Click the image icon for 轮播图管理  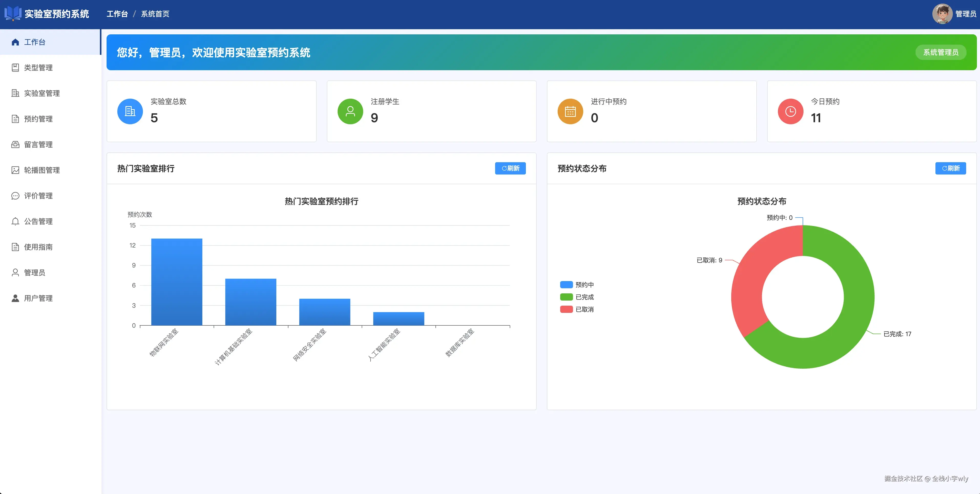click(15, 170)
